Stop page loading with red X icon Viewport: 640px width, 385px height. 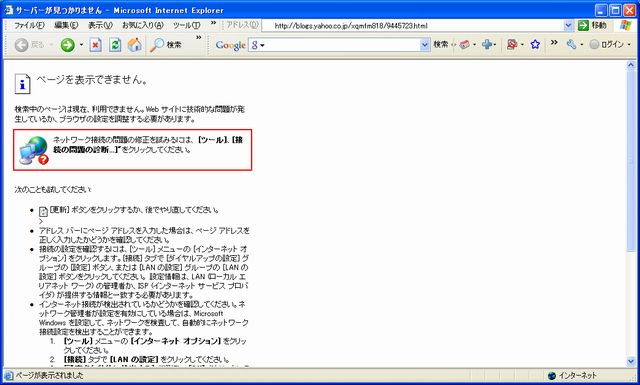point(96,45)
